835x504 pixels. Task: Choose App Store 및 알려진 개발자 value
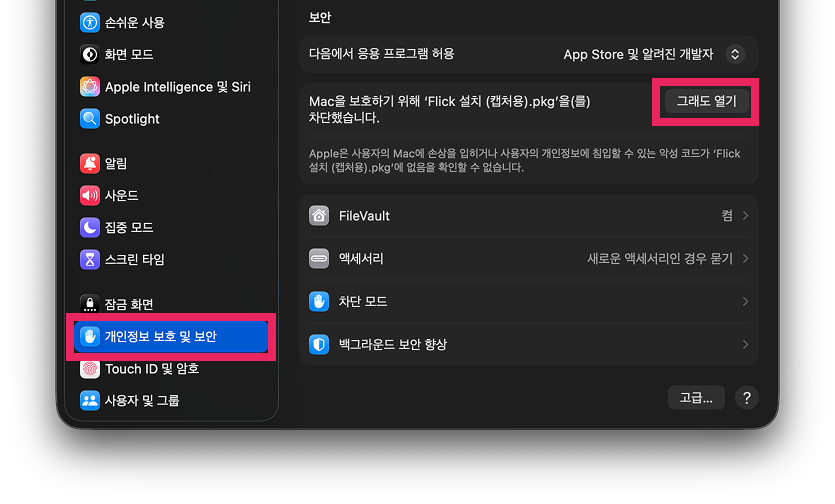coord(638,54)
